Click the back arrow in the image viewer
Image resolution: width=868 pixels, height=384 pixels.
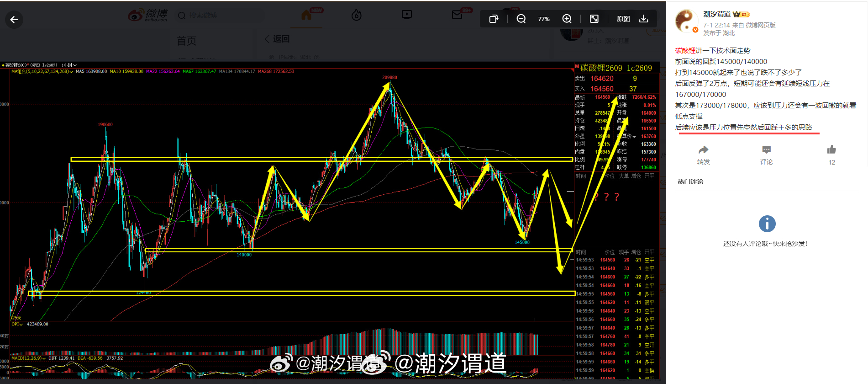click(x=14, y=20)
